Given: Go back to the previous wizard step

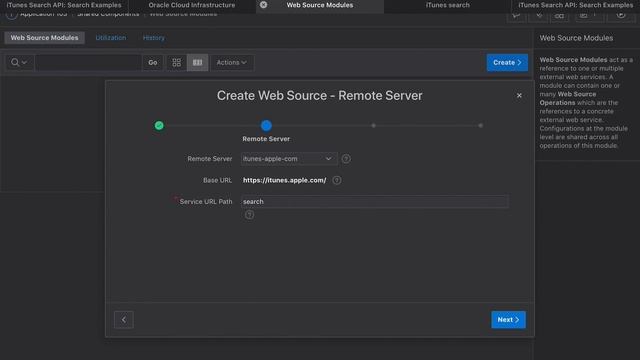Looking at the screenshot, I should [124, 320].
